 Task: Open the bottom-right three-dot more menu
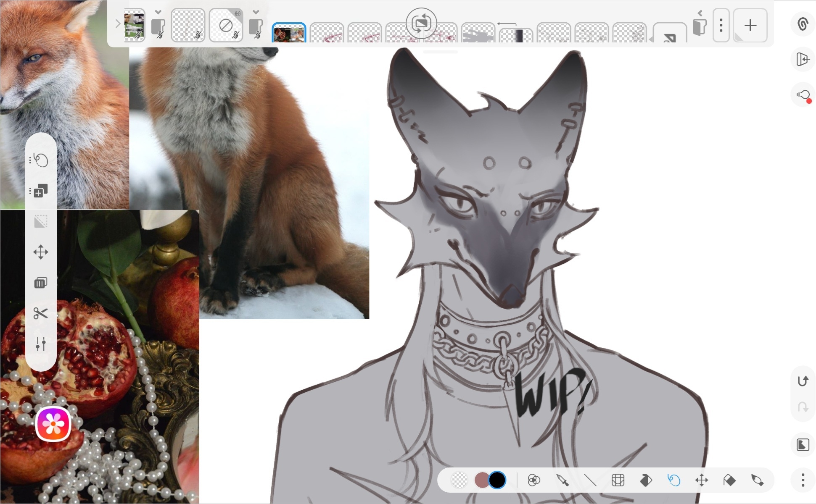coord(803,480)
